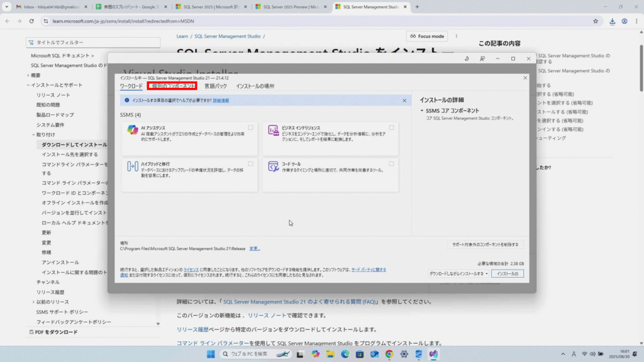Open the リリース ノート link in the article
This screenshot has height=362, width=644.
pos(267,315)
